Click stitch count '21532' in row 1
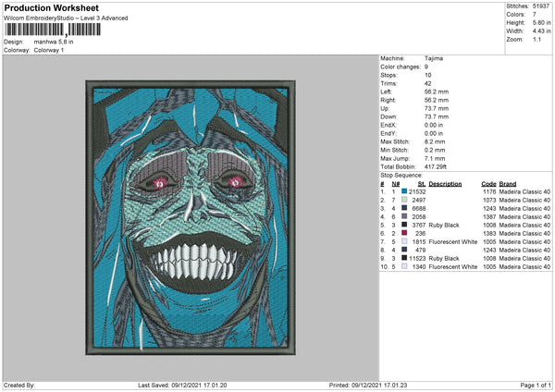The image size is (555, 392). [x=417, y=191]
